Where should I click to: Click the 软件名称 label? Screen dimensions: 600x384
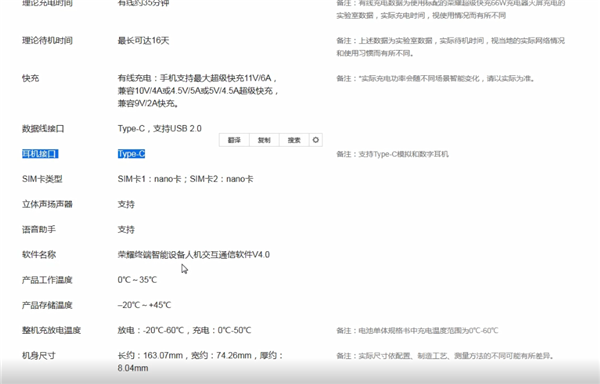[x=39, y=255]
